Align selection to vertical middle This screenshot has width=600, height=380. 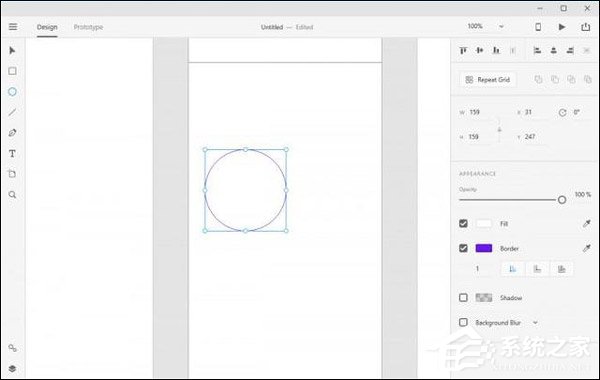[479, 50]
